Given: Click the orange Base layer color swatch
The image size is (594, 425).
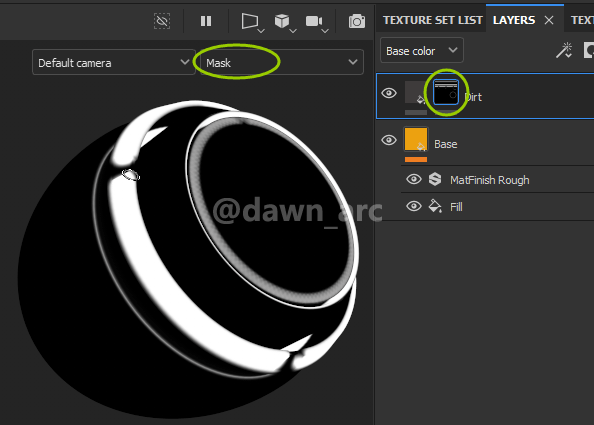Looking at the screenshot, I should click(416, 140).
